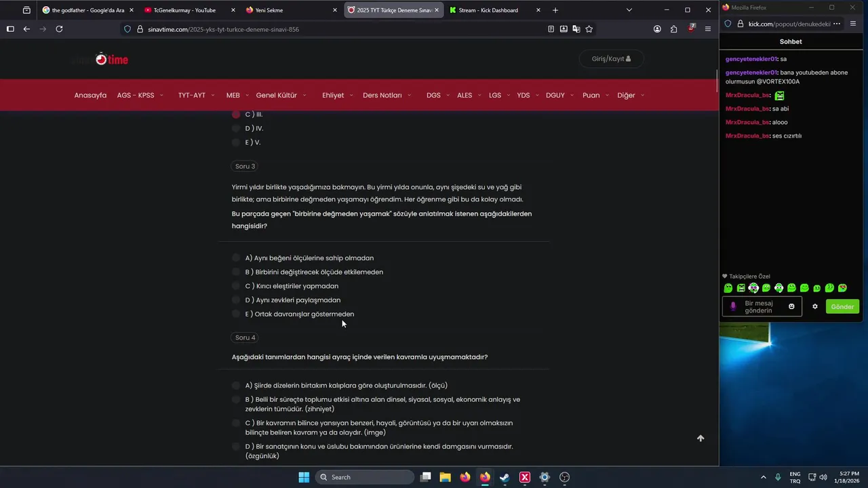Click the Soru 3 label
868x488 pixels.
tap(245, 166)
